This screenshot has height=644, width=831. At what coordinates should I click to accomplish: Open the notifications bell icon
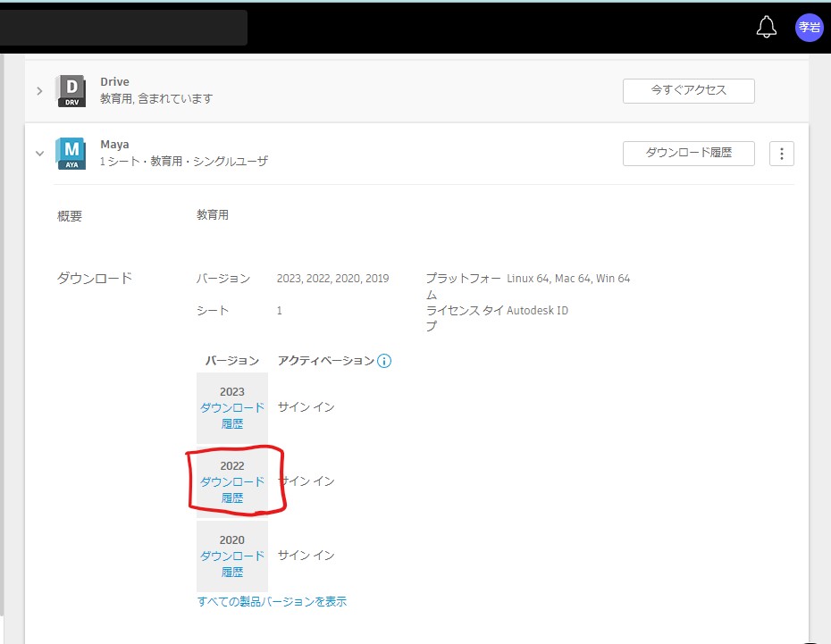coord(766,27)
